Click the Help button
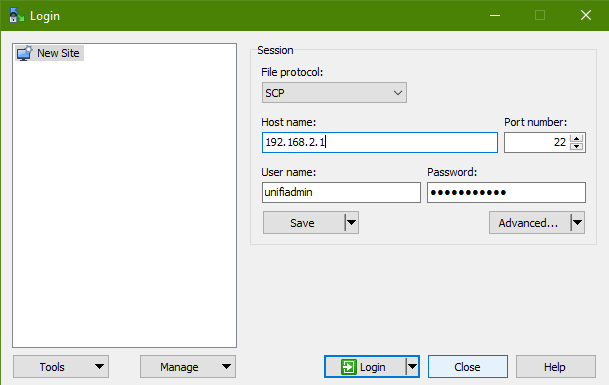609x385 pixels. tap(556, 367)
